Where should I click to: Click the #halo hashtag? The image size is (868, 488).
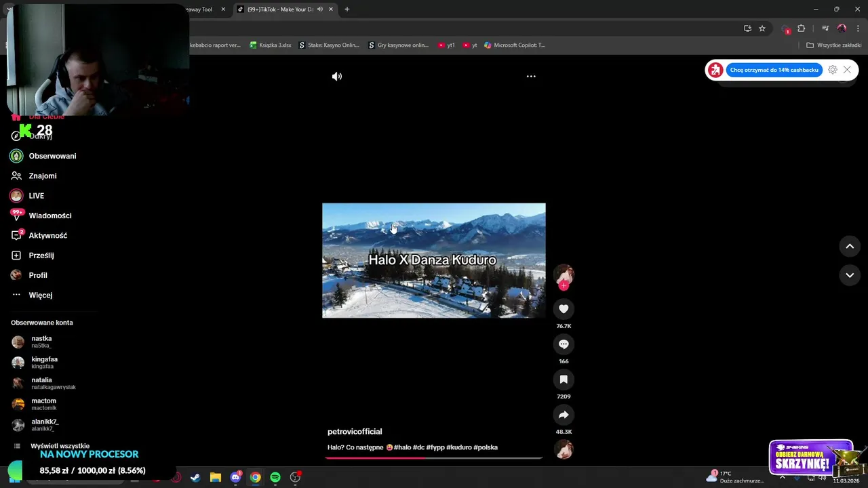403,447
